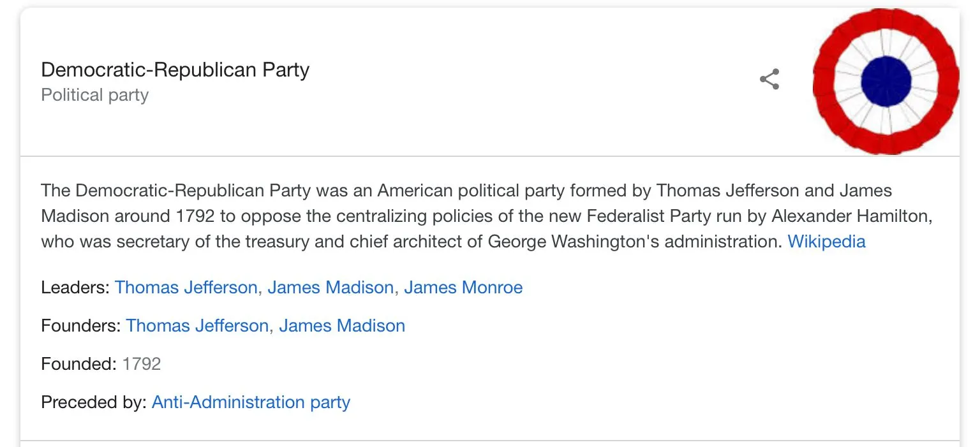Open the red and blue cockade thumbnail
Image resolution: width=980 pixels, height=447 pixels.
click(x=886, y=81)
